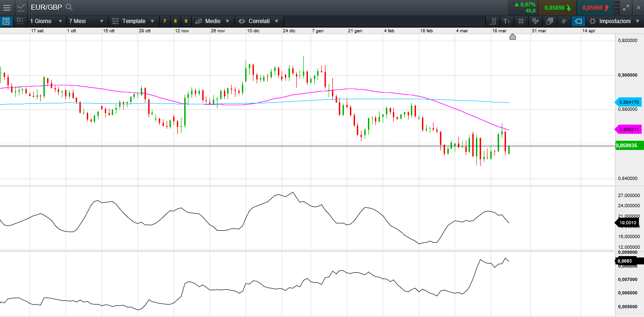Open the 1 Giorno timeframe dropdown
This screenshot has width=644, height=317.
pyautogui.click(x=46, y=21)
